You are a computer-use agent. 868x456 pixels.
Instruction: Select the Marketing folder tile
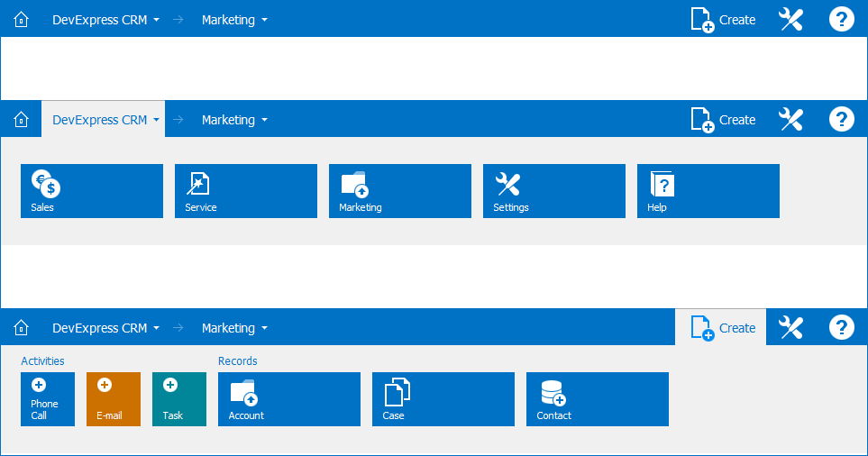click(400, 191)
